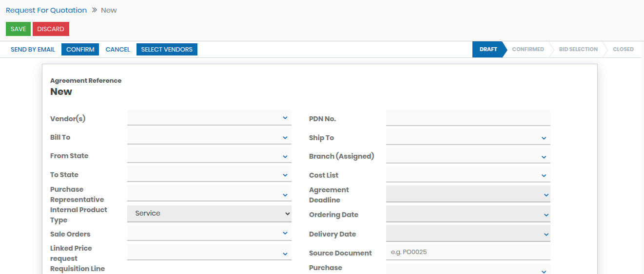
Task: Select the Draft status stage
Action: [x=488, y=50]
